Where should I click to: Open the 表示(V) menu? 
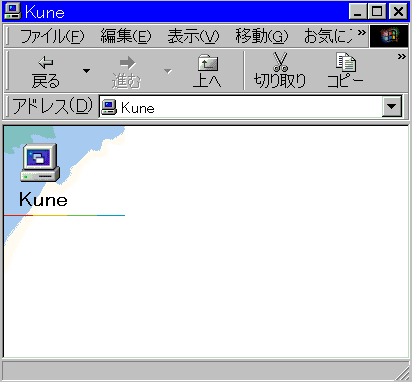click(193, 36)
